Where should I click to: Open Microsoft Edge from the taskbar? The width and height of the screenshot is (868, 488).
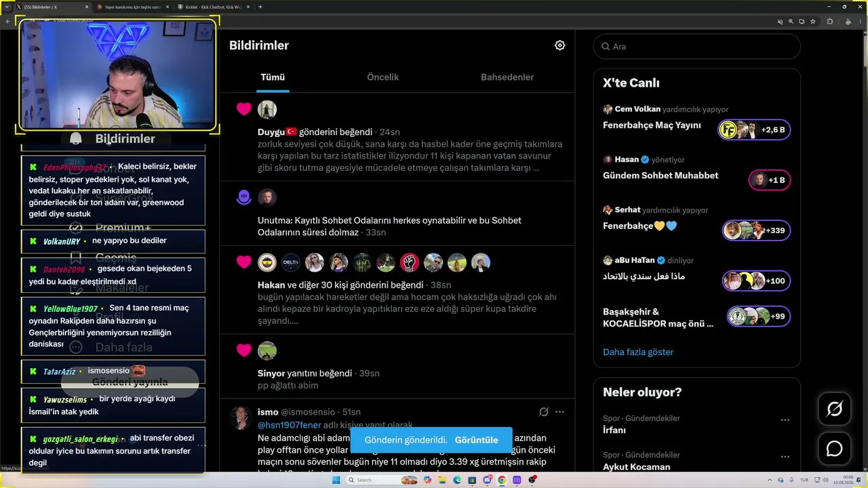point(457,480)
